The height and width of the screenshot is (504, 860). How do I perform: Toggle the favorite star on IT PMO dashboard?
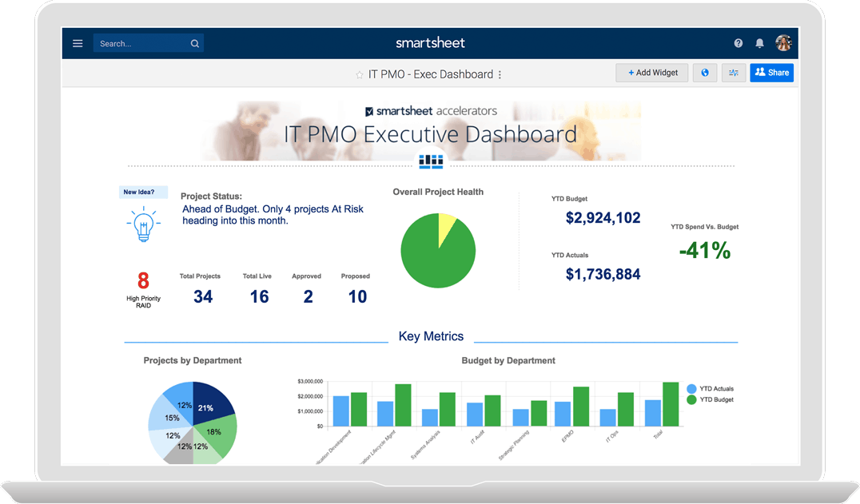click(360, 73)
